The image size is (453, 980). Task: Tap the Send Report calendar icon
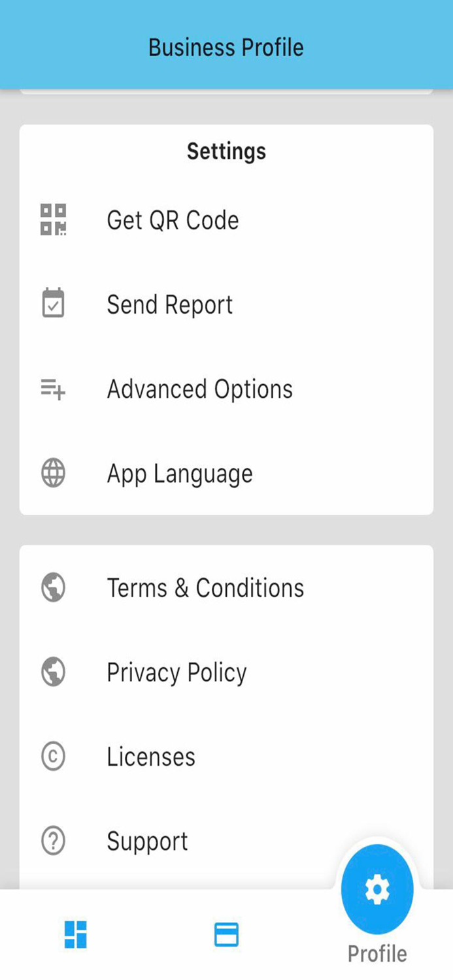53,304
